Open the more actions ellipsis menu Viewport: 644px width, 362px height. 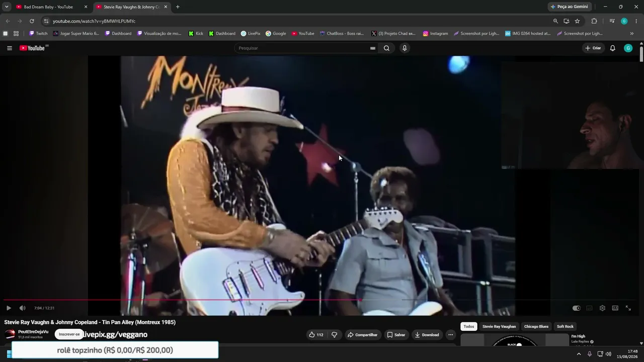coord(450,335)
